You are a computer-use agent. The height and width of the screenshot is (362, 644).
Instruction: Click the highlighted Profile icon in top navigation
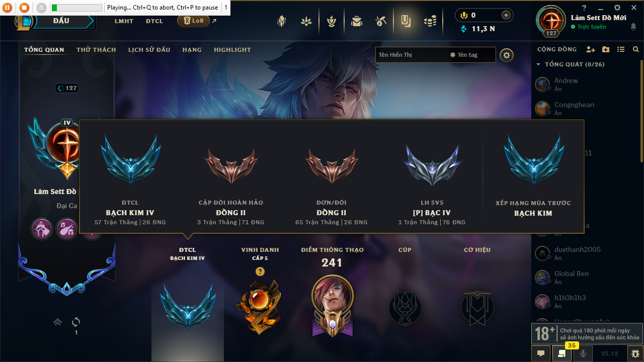tap(406, 21)
